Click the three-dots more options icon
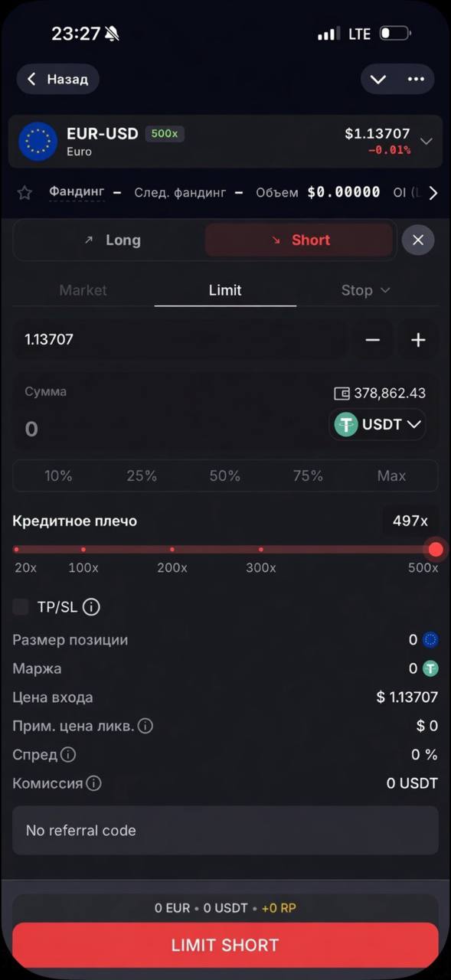The width and height of the screenshot is (451, 980). click(416, 79)
